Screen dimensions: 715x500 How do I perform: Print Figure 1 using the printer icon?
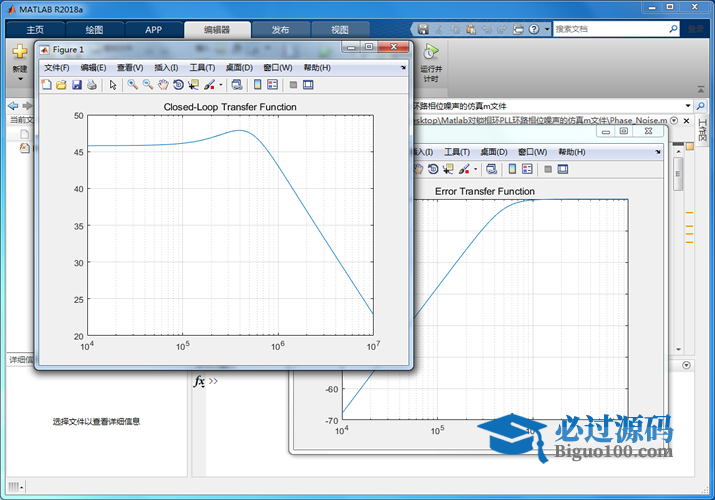pyautogui.click(x=91, y=85)
